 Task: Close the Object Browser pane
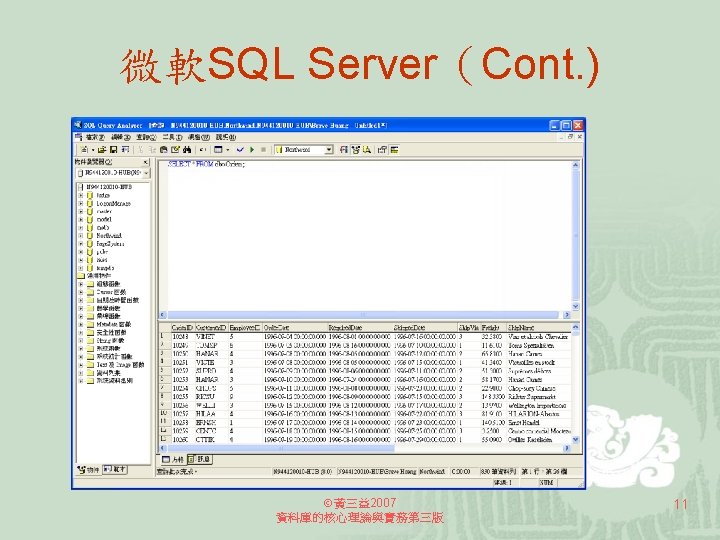point(146,162)
